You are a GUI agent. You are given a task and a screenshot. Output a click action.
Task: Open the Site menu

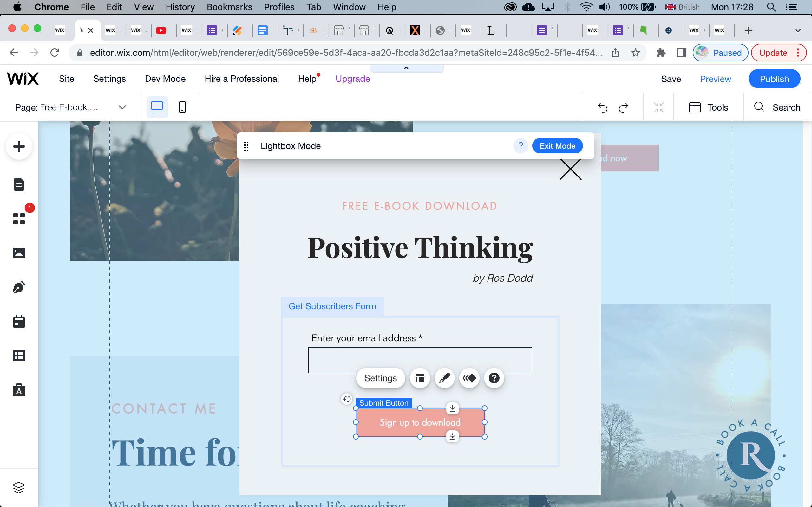click(66, 79)
